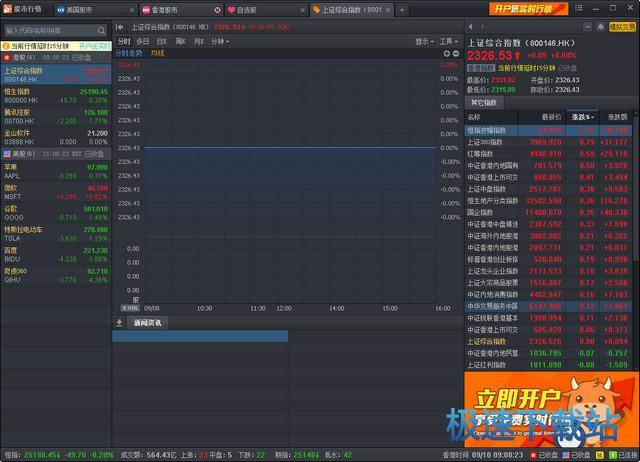This screenshot has width=640, height=462.
Task: Click the collapse icon beside 新闻资讯
Action: point(119,323)
